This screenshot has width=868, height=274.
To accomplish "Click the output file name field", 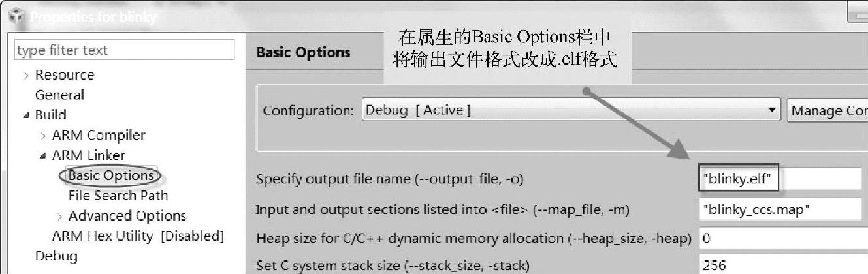I will pyautogui.click(x=780, y=178).
